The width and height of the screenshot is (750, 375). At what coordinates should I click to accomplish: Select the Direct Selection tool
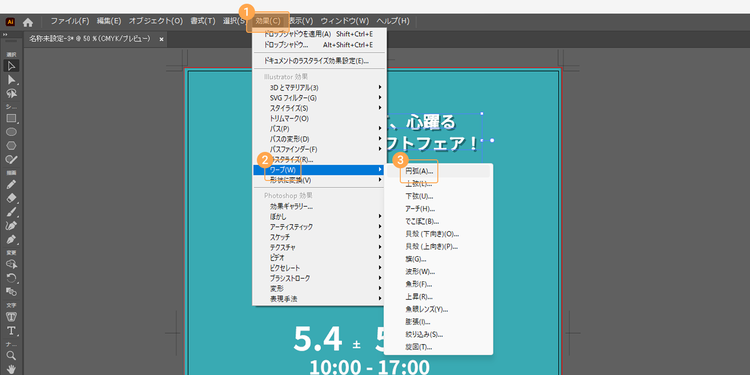coord(11,79)
